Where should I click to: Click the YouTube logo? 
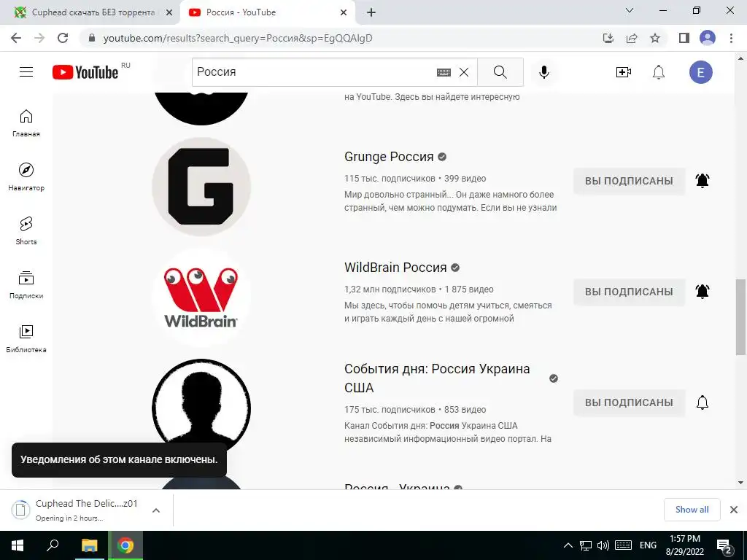85,72
